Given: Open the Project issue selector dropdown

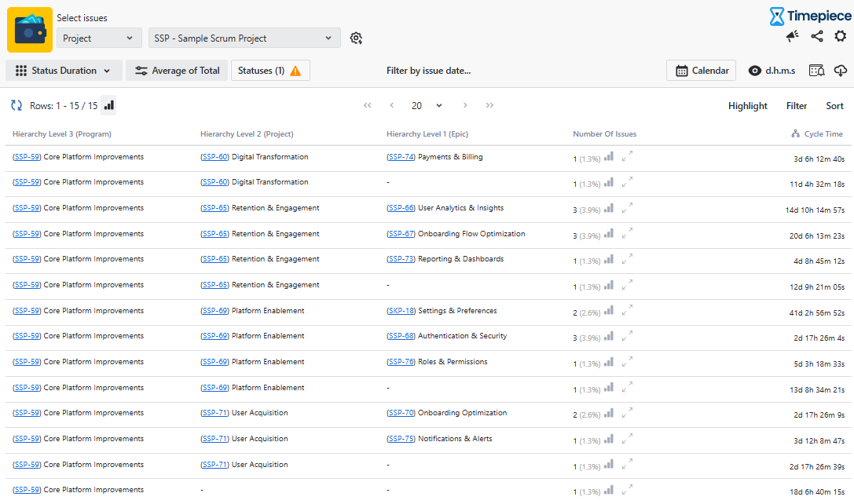Looking at the screenshot, I should [99, 38].
